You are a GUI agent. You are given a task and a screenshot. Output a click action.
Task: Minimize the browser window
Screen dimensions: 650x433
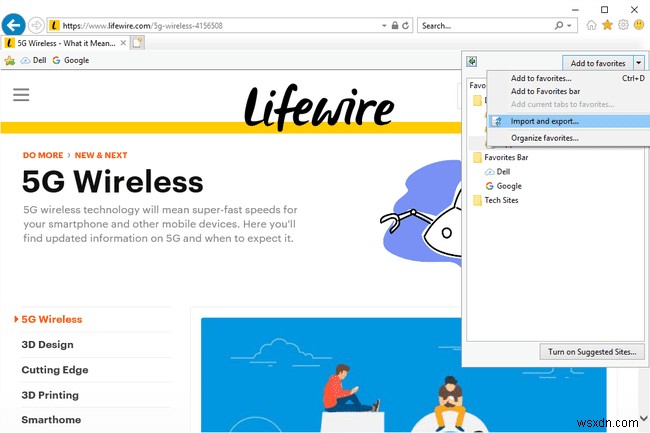[x=575, y=9]
